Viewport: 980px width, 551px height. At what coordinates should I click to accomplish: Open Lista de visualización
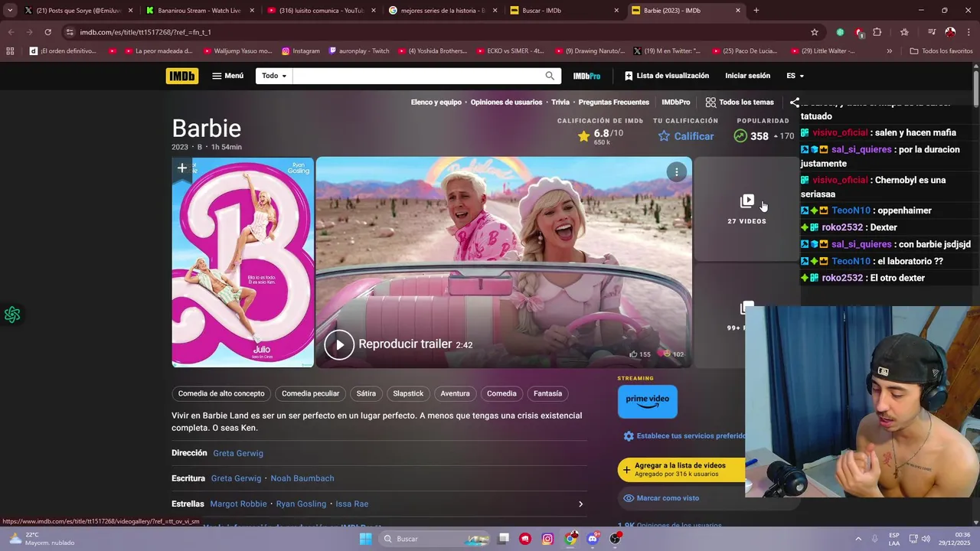667,76
